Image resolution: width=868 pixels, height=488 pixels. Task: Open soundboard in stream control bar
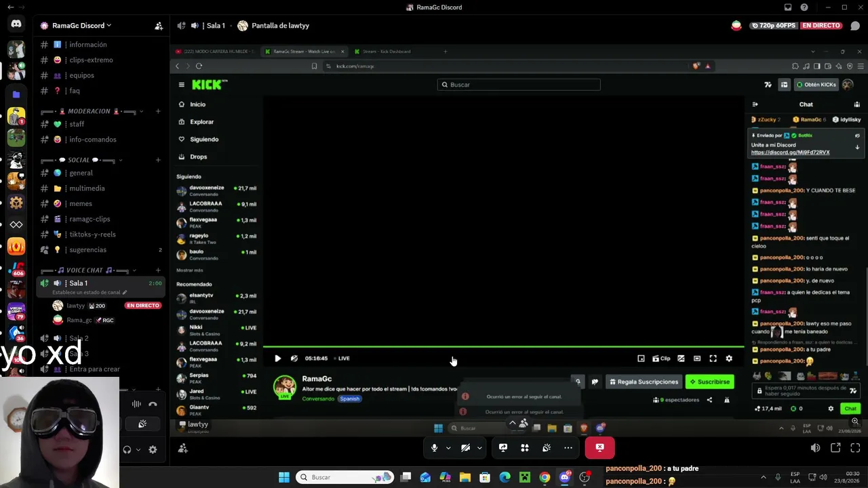point(547,447)
